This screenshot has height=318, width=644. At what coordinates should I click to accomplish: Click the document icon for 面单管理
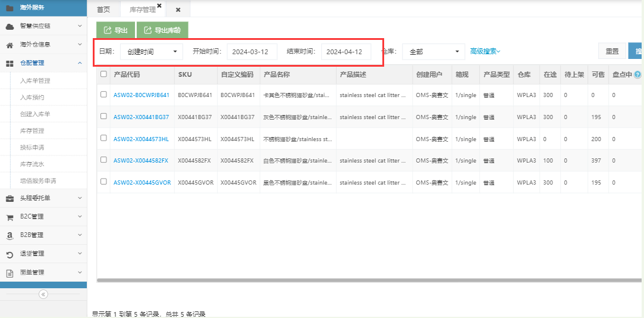point(10,273)
